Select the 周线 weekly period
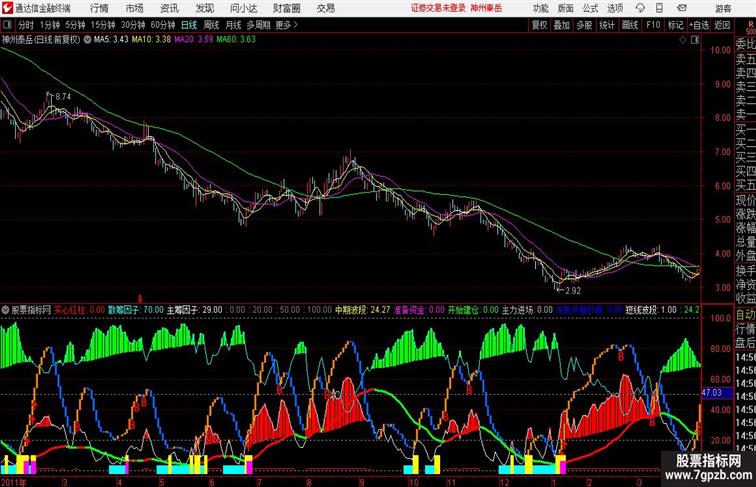 click(x=211, y=25)
